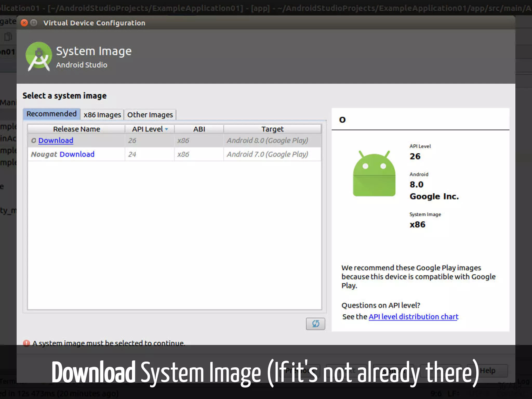The height and width of the screenshot is (399, 532).
Task: Click the dialog minimize button in title bar
Action: click(x=34, y=23)
